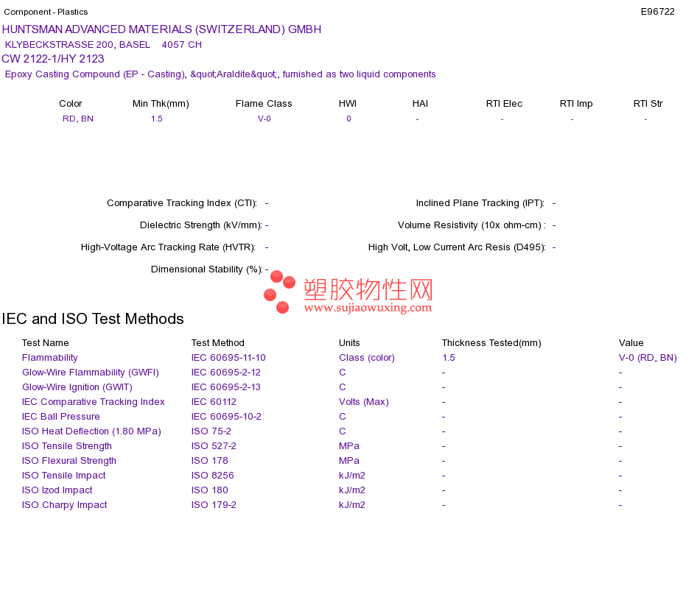Open ISO Tensile Impact entry
This screenshot has width=700, height=589.
pyautogui.click(x=64, y=476)
